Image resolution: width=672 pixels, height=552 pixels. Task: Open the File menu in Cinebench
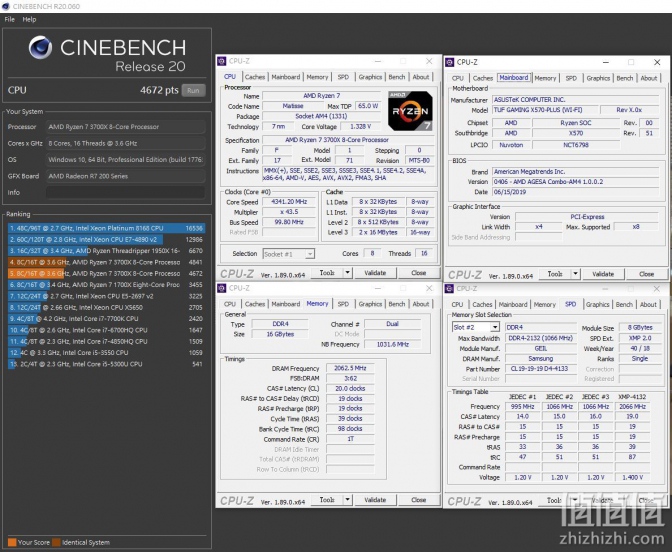coord(9,19)
